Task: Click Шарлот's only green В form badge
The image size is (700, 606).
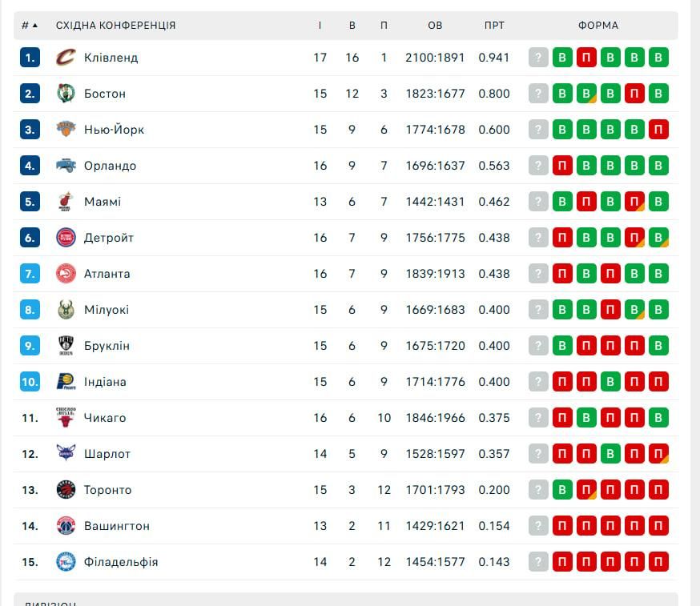Action: [x=610, y=454]
